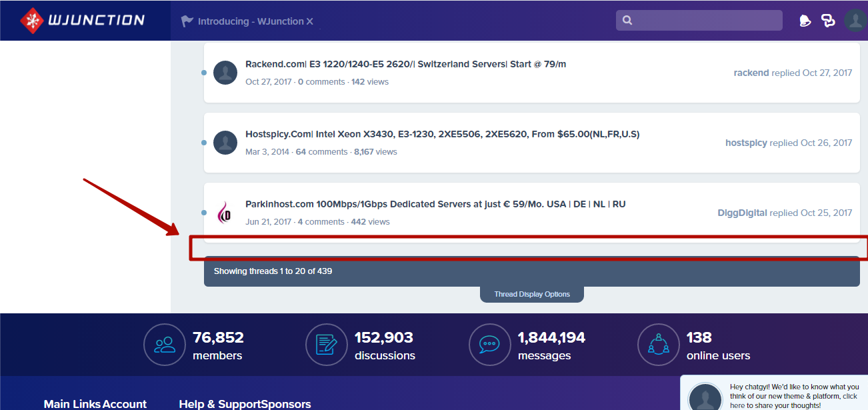Visit DiggDigital's profile from last reply
The width and height of the screenshot is (868, 410).
[742, 213]
